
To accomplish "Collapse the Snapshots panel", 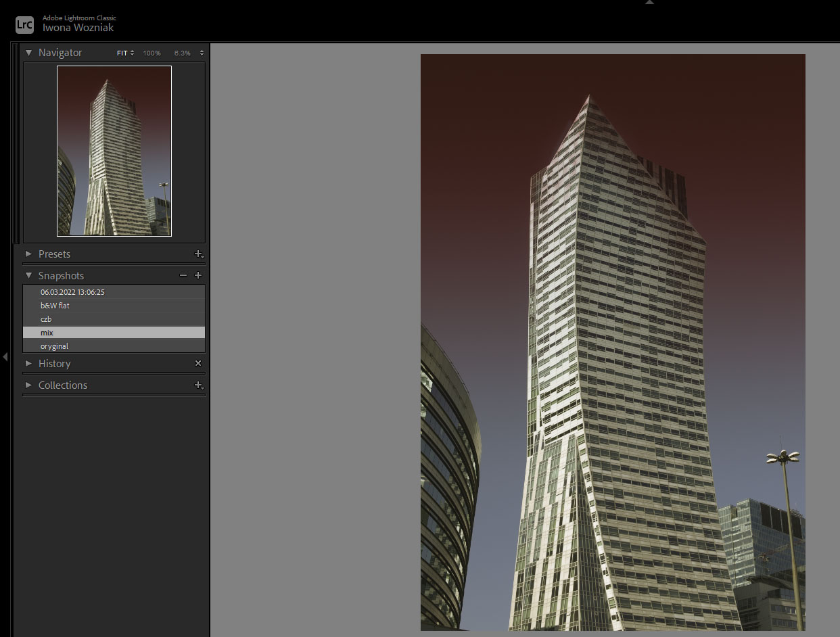I will click(29, 276).
